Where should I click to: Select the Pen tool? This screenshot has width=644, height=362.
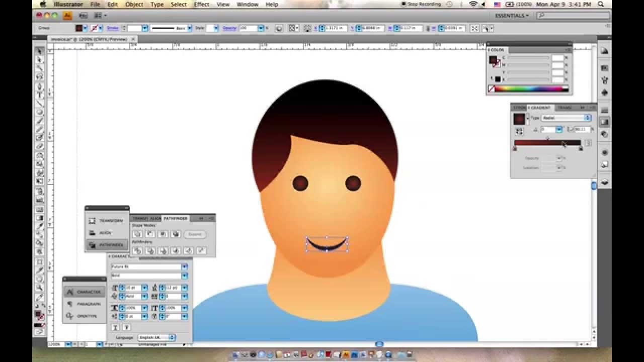(40, 86)
